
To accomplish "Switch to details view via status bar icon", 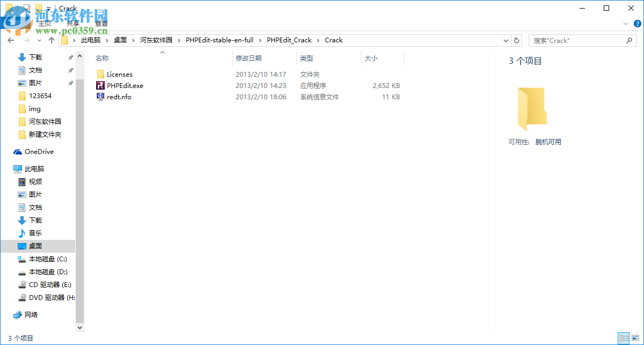I will pyautogui.click(x=624, y=337).
